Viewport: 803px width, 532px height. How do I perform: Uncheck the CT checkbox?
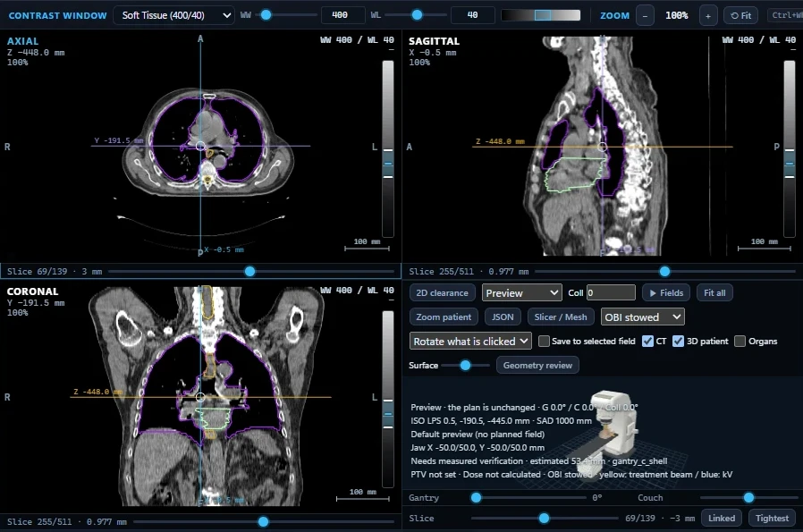647,341
